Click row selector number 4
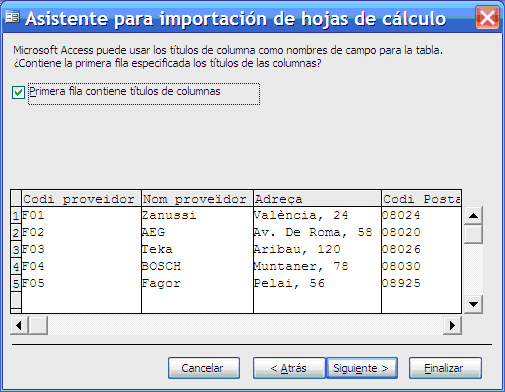Screen dimensions: 505x392 pos(16,267)
